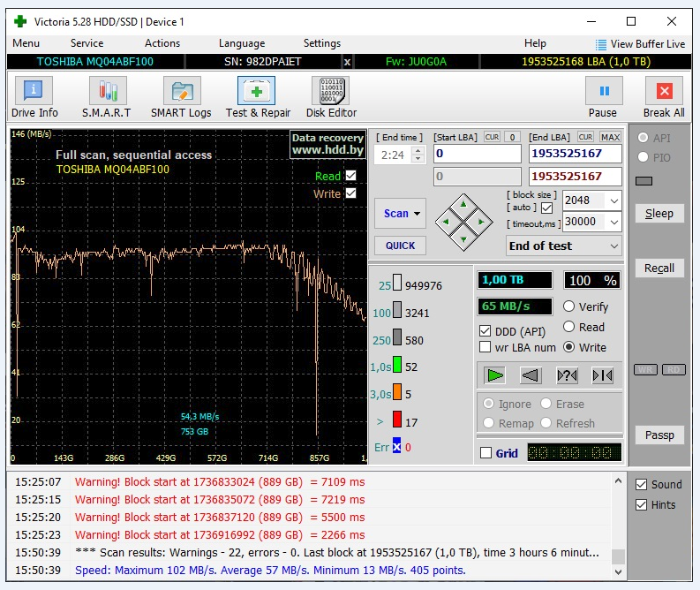Click the View Buffer Live icon
The width and height of the screenshot is (700, 590).
click(601, 44)
